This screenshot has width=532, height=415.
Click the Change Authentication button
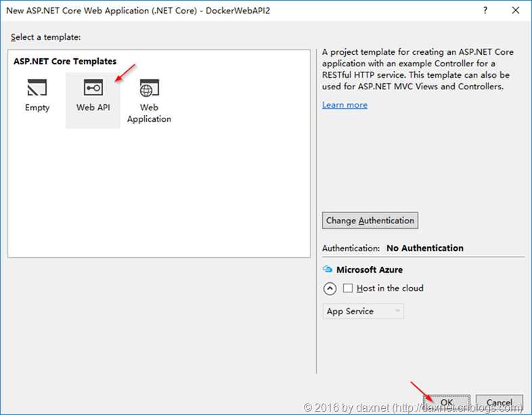tap(370, 221)
